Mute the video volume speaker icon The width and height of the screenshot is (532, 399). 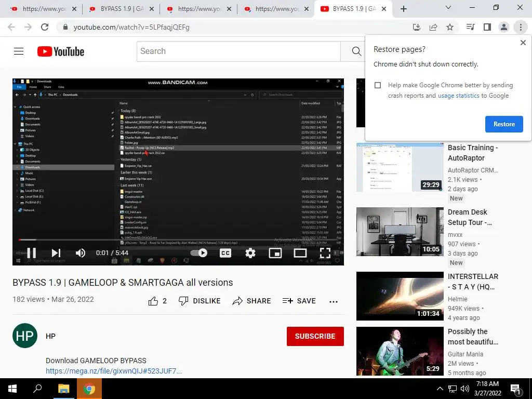(81, 253)
